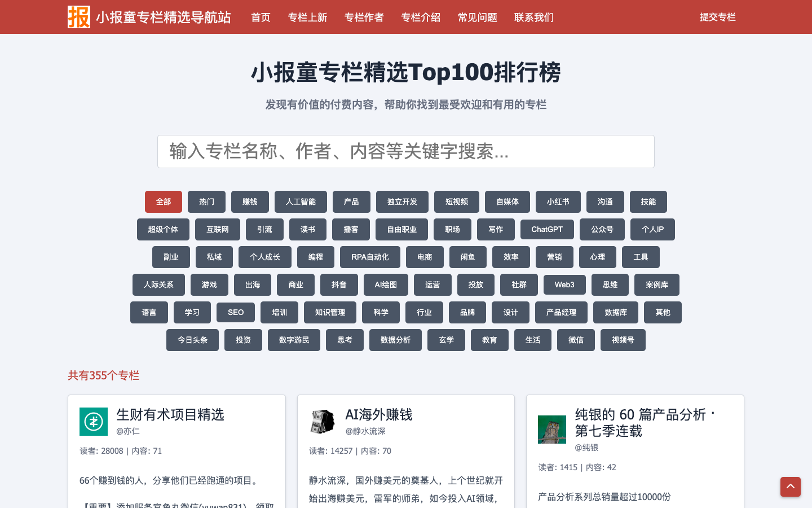Click the money-stack icon of AI海外赚钱

(323, 421)
